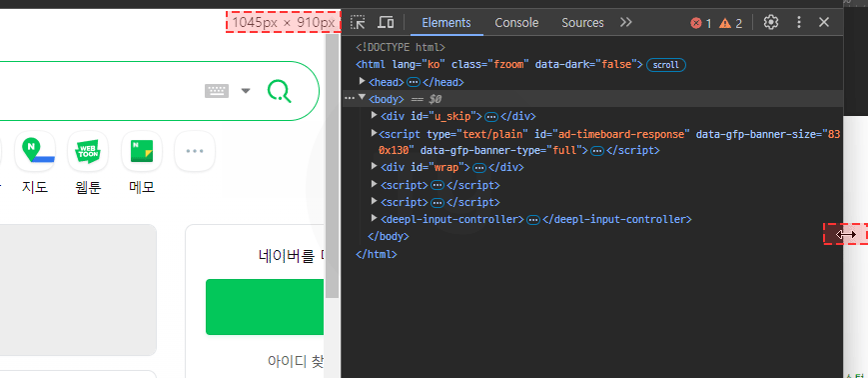Expand the div id wrap node
The height and width of the screenshot is (378, 868).
[x=375, y=166]
